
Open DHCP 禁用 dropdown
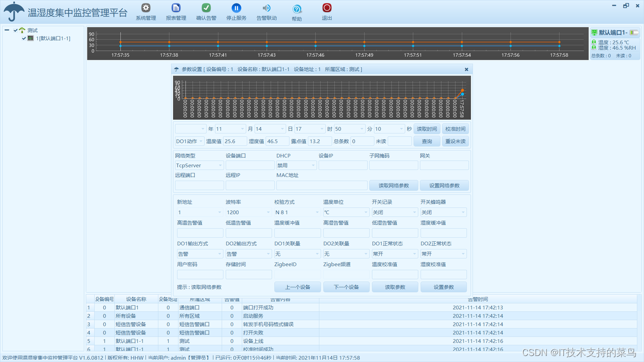(x=296, y=165)
